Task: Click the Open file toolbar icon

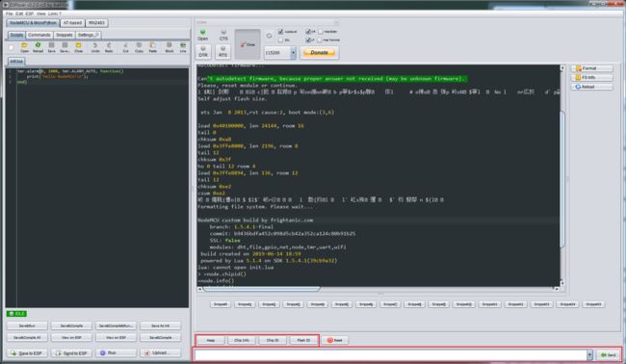Action: [x=24, y=47]
